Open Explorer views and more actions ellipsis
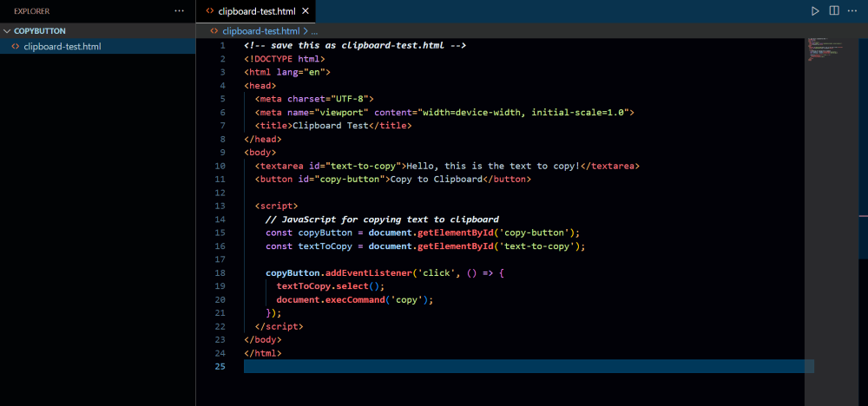This screenshot has height=406, width=868. point(180,11)
